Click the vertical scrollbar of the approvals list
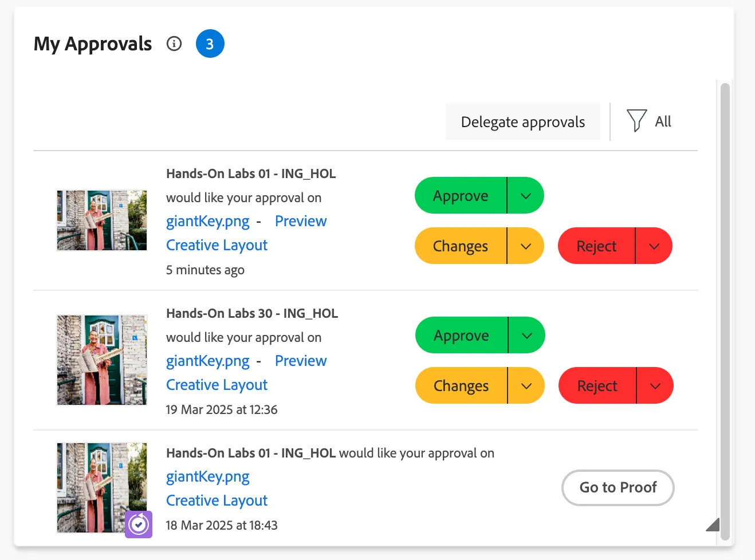The image size is (755, 560). 725,311
